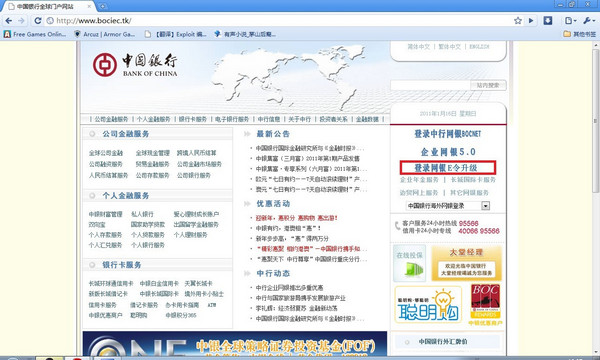Click the 在线投保 banner icon

tap(409, 263)
